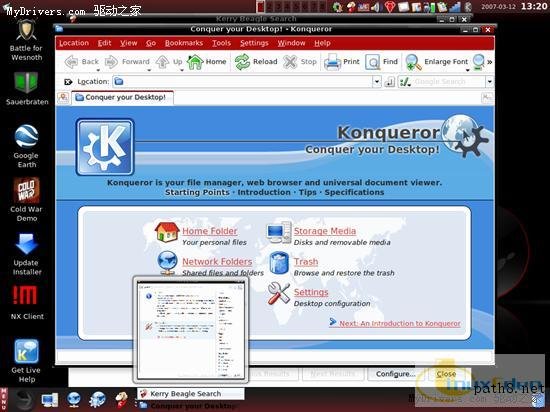Click the Go button beside the location field
The image size is (550, 412).
(x=389, y=82)
